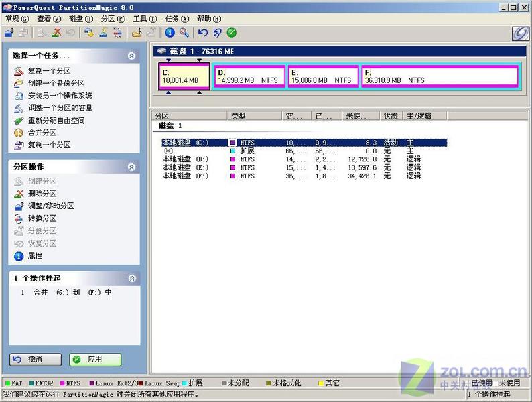Viewport: 532px width, 402px height.
Task: Click the copy partition toolbar icon
Action: click(23, 33)
